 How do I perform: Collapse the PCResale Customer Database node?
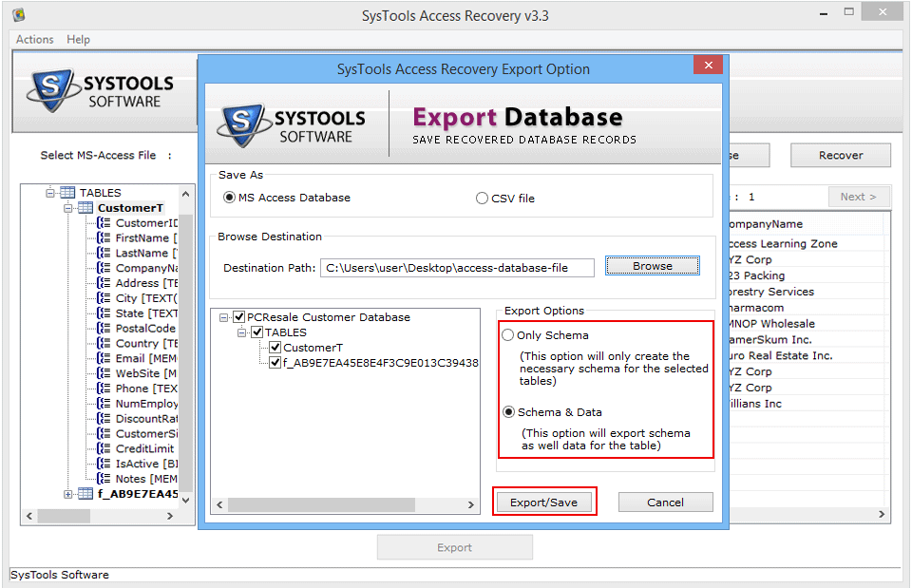click(x=224, y=317)
